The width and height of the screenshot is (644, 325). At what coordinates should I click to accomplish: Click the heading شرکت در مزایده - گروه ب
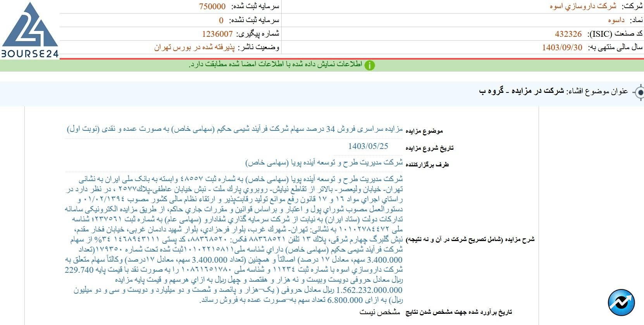coord(522,92)
